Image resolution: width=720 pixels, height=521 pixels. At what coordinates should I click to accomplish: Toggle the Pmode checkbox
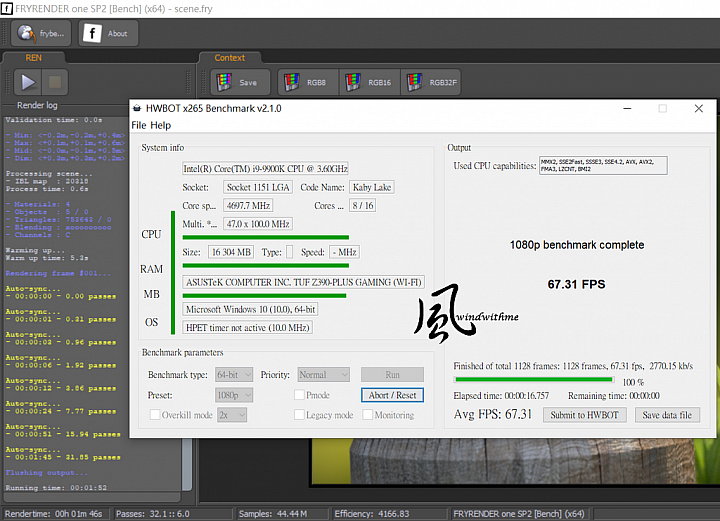point(299,395)
